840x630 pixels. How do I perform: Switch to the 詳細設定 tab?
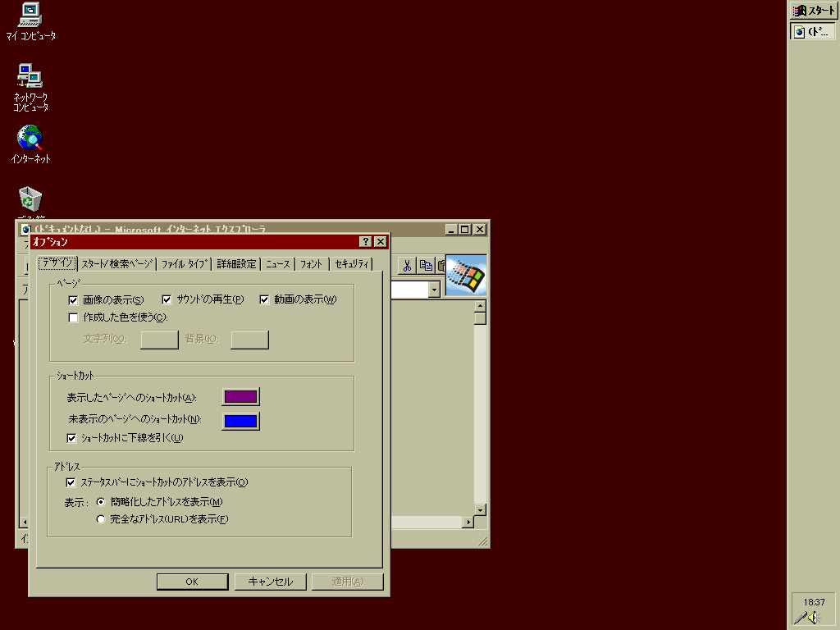(236, 264)
